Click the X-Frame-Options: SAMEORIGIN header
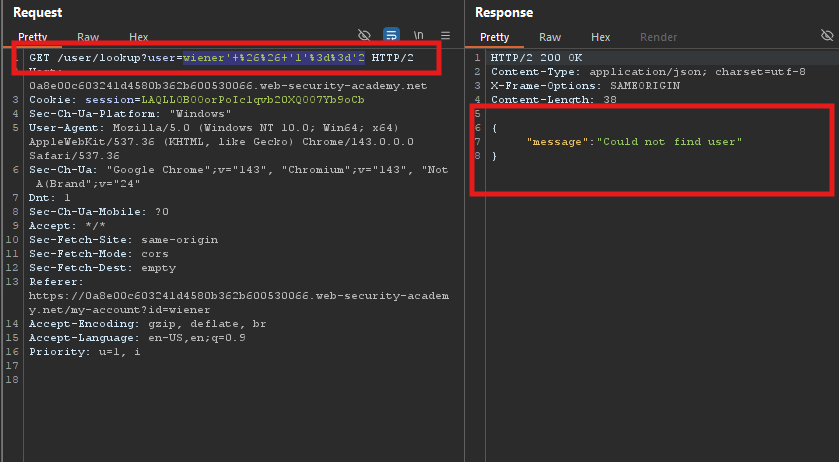This screenshot has height=462, width=839. (585, 85)
